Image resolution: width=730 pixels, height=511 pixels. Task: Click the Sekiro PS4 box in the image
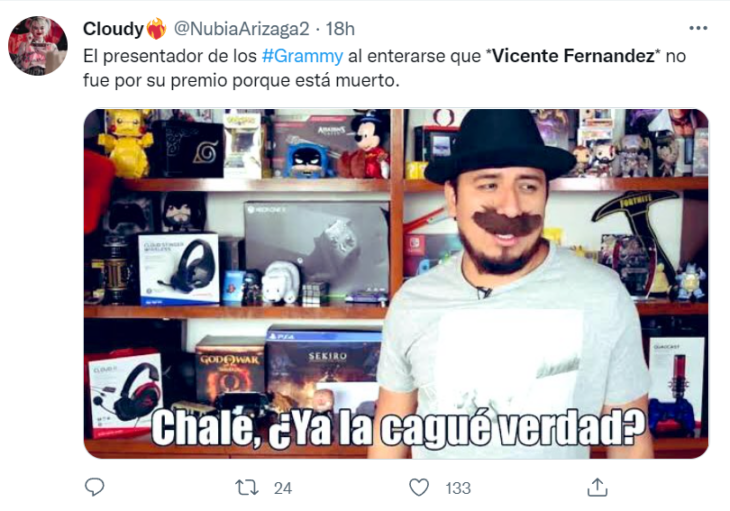point(324,363)
